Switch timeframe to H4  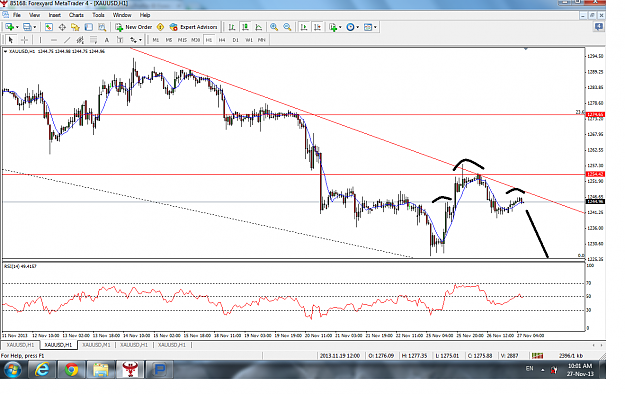pos(222,40)
